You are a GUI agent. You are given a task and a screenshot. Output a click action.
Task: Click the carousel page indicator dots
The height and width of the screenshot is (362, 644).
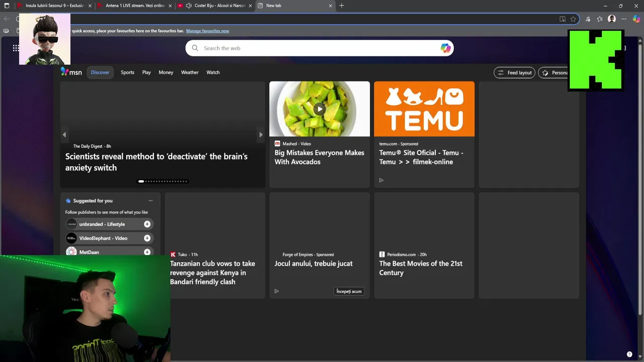click(x=163, y=182)
